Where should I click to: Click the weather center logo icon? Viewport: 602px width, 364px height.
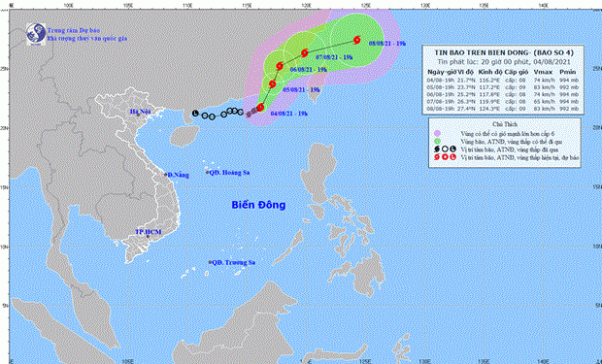[36, 34]
